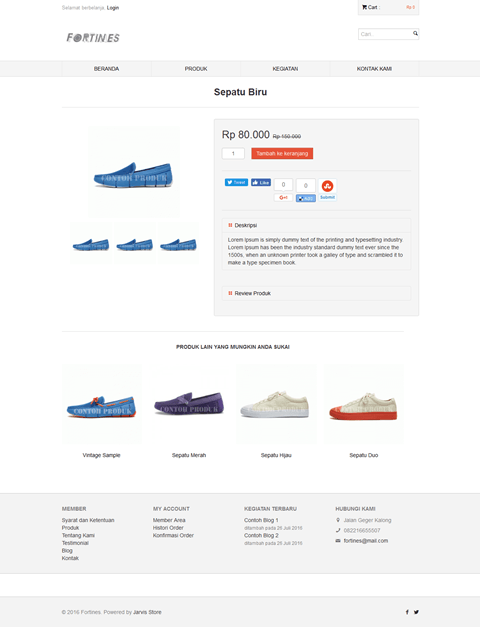Open the Twitter icon in footer
Screen dimensions: 480x627
[x=416, y=612]
